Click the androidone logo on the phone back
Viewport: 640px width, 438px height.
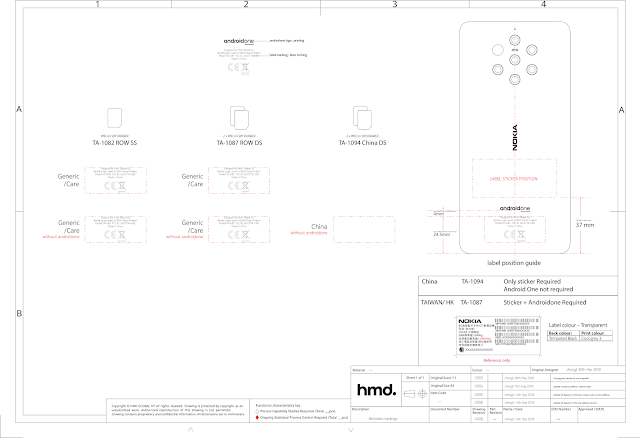(515, 208)
